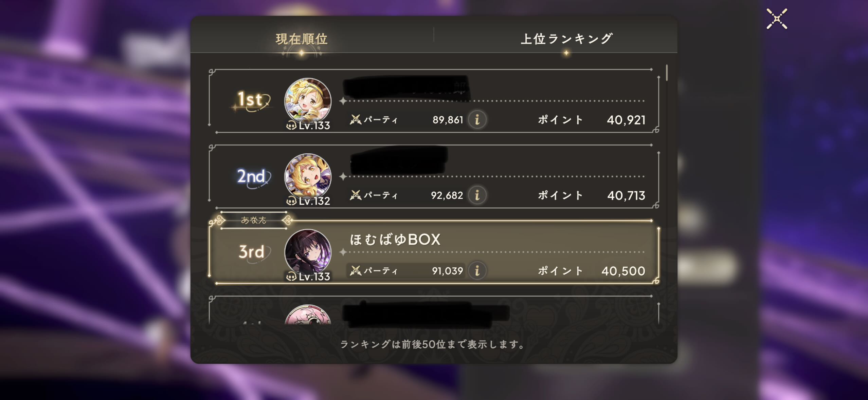This screenshot has width=868, height=400.
Task: Open party info for 2nd place player
Action: (477, 195)
